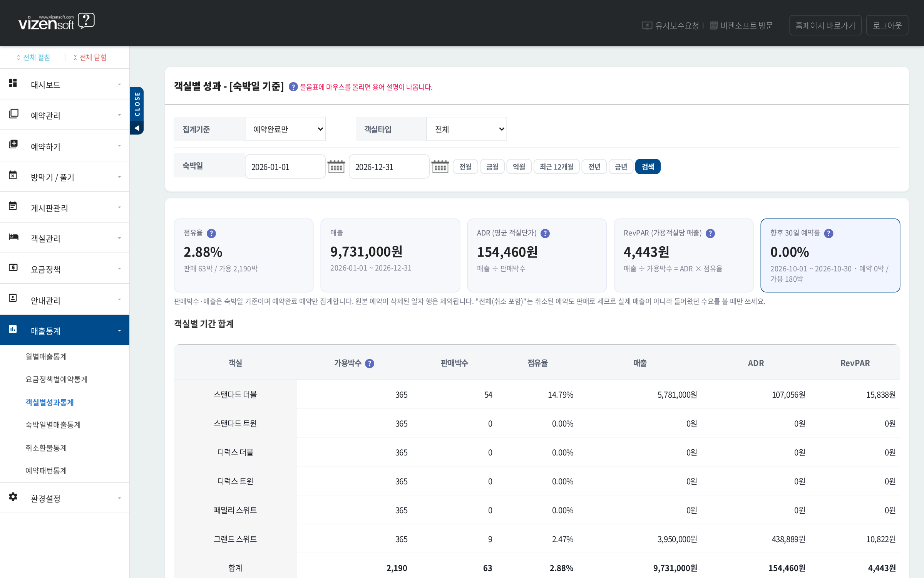Click the 요금정책 money icon

click(x=13, y=267)
